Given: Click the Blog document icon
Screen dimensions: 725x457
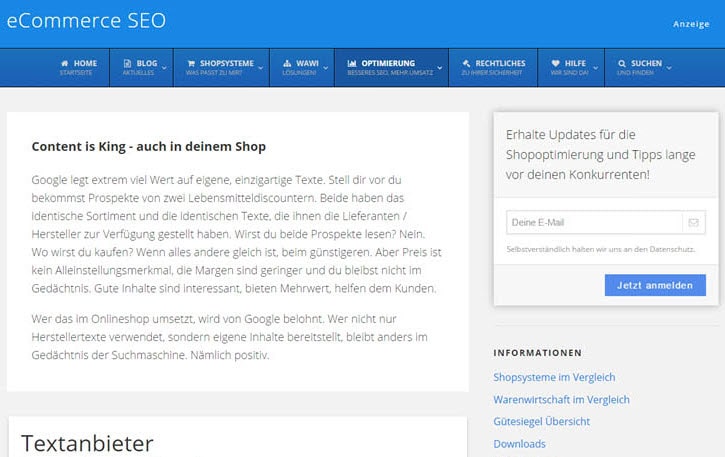Looking at the screenshot, I should [128, 62].
